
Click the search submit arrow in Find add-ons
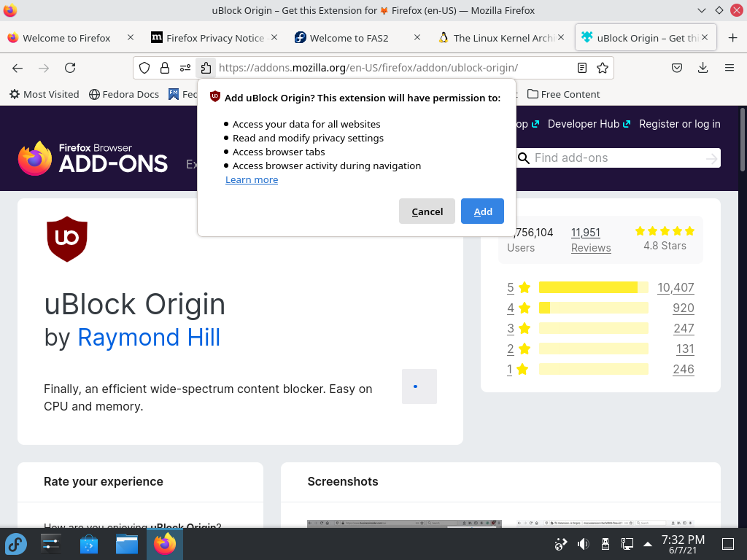[x=711, y=158]
